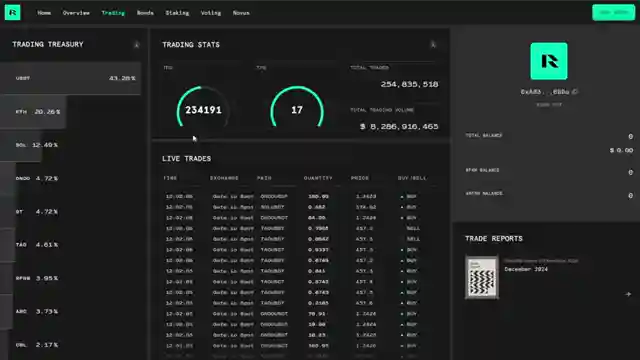Screen dimensions: 640x360
Task: Open the Voting section
Action: point(211,13)
